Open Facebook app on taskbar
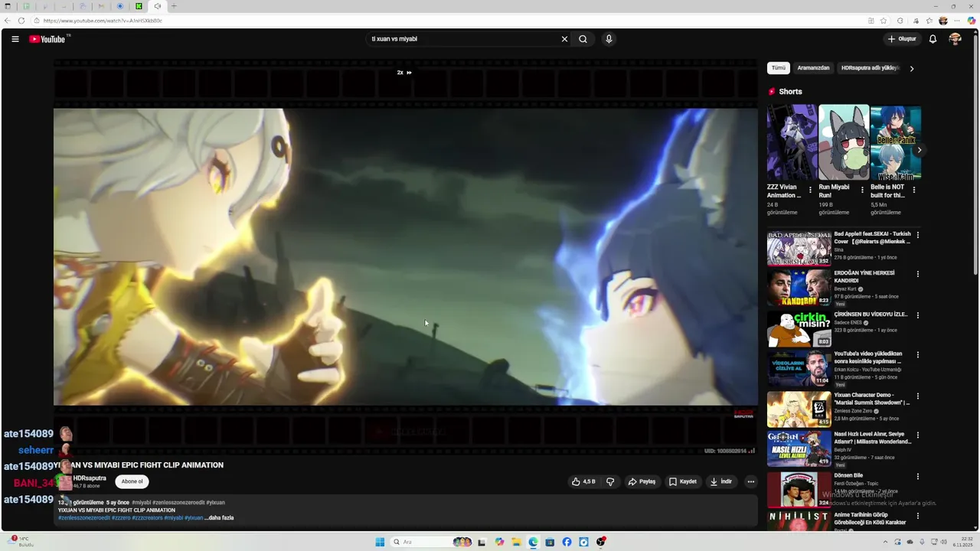 [x=567, y=542]
